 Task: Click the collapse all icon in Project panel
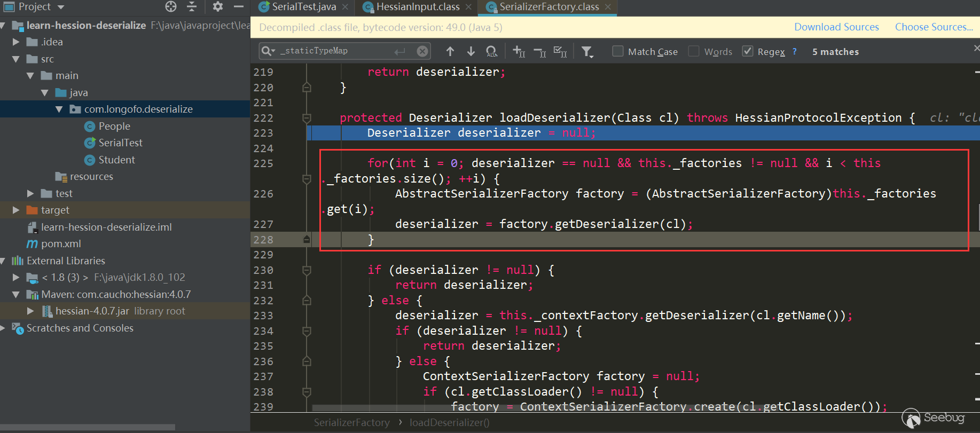pyautogui.click(x=192, y=6)
